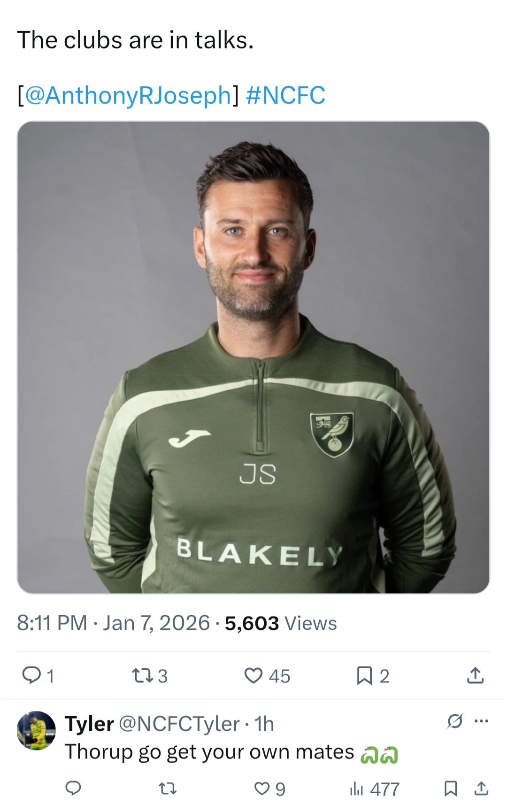Viewport: 507px width, 812px height.
Task: Open more options on Tyler's reply
Action: pos(482,720)
